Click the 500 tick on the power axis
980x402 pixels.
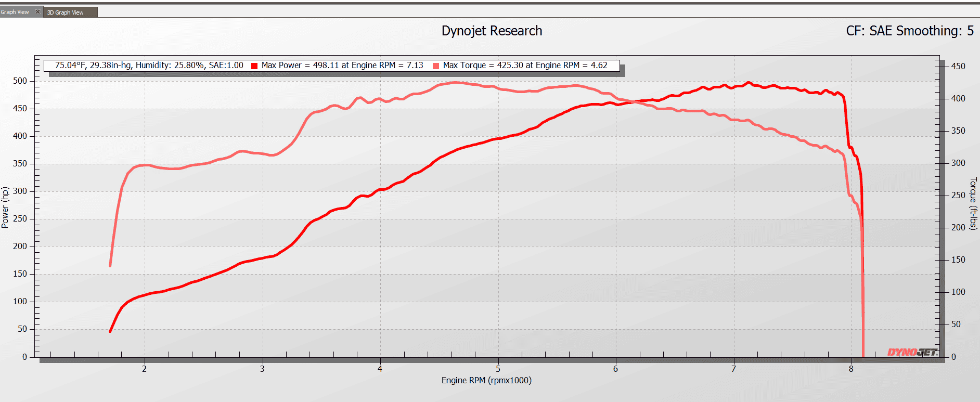coord(20,81)
